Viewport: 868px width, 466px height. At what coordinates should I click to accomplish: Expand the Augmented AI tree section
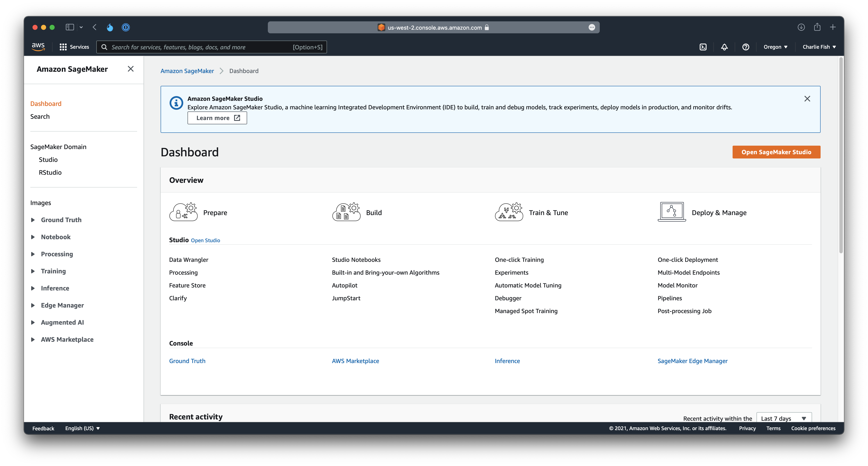pos(33,322)
